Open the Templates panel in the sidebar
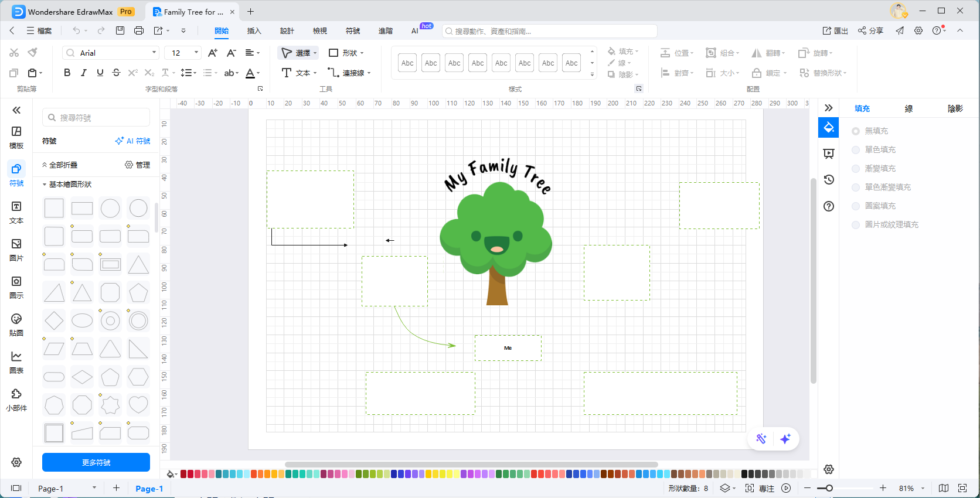 pyautogui.click(x=16, y=137)
